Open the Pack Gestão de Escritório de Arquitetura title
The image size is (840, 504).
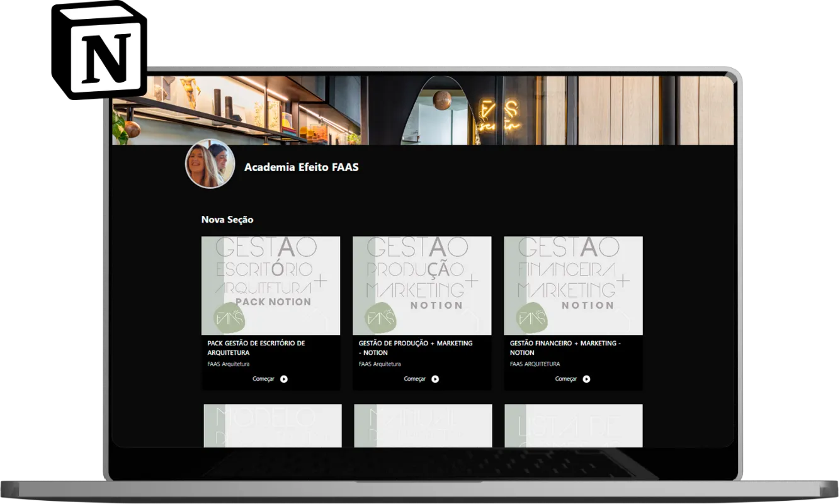coord(256,348)
